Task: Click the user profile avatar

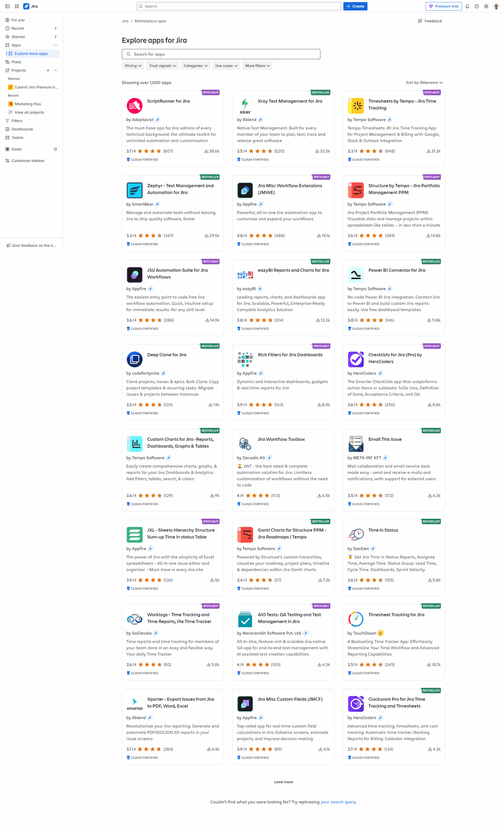Action: [496, 6]
